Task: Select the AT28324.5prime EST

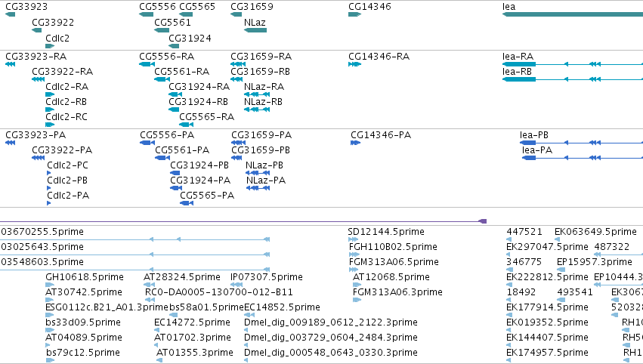Action: click(181, 277)
